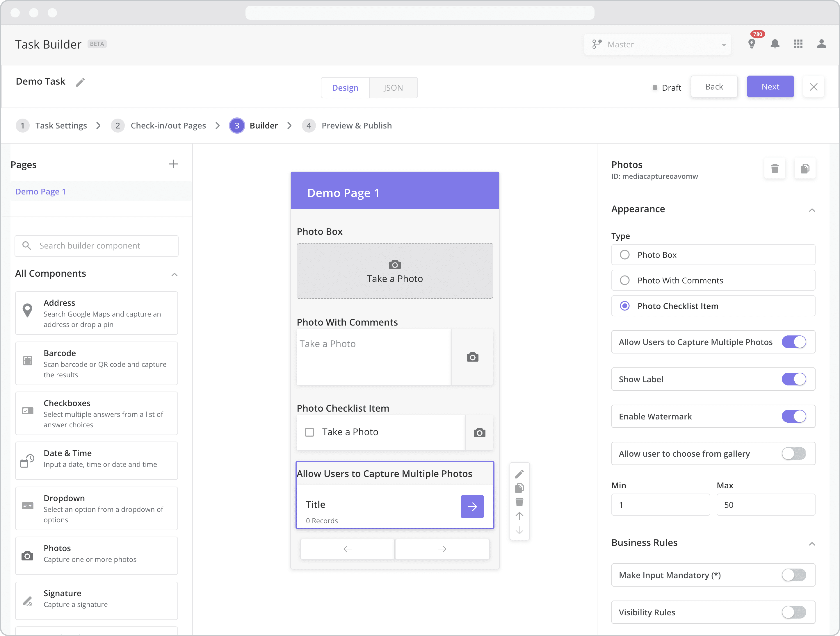Open the apps grid menu
Screen dimensions: 840x636
tap(798, 44)
